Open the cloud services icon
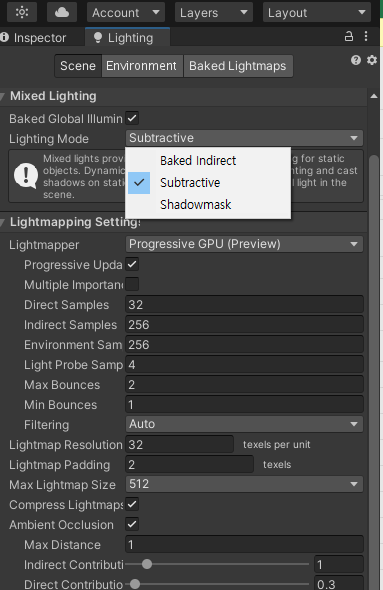 pyautogui.click(x=62, y=12)
